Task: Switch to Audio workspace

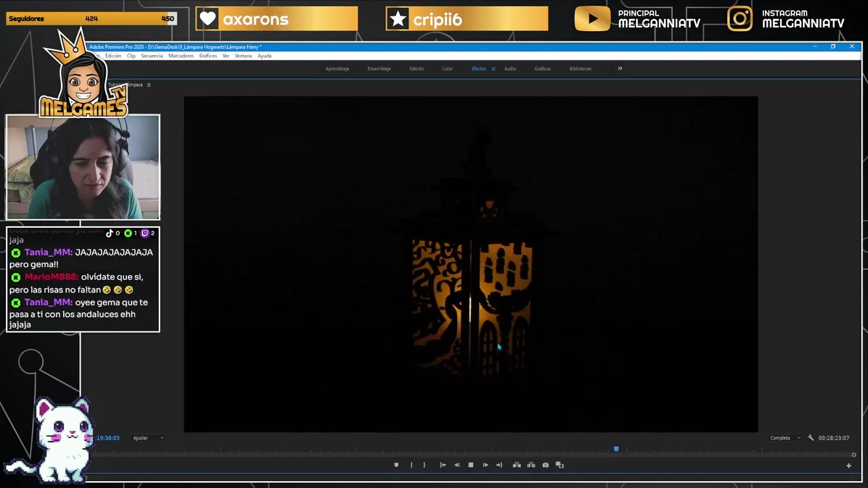Action: pyautogui.click(x=510, y=68)
